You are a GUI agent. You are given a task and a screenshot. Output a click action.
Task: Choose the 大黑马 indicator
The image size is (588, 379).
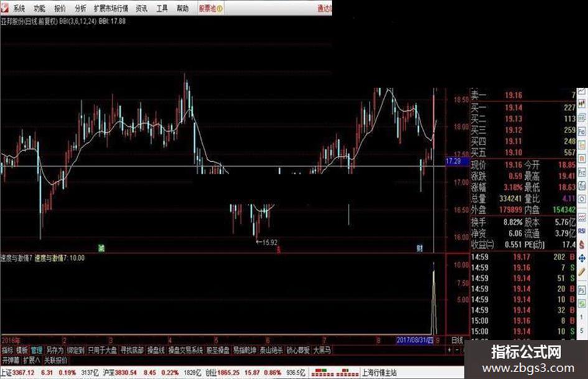[322, 350]
